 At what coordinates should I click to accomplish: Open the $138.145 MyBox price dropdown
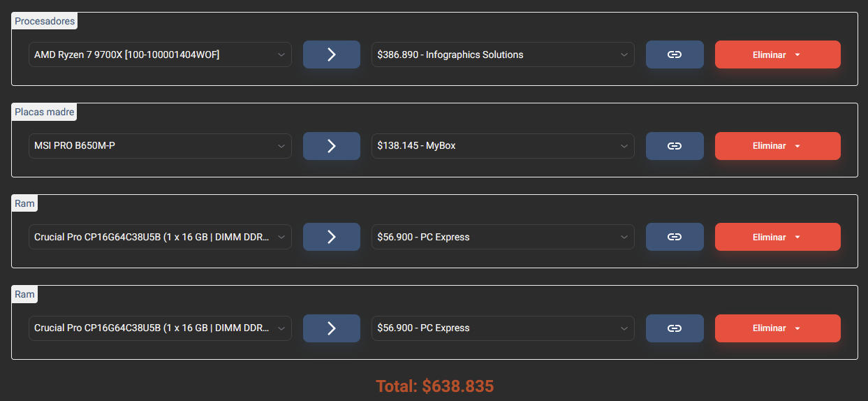[x=503, y=146]
